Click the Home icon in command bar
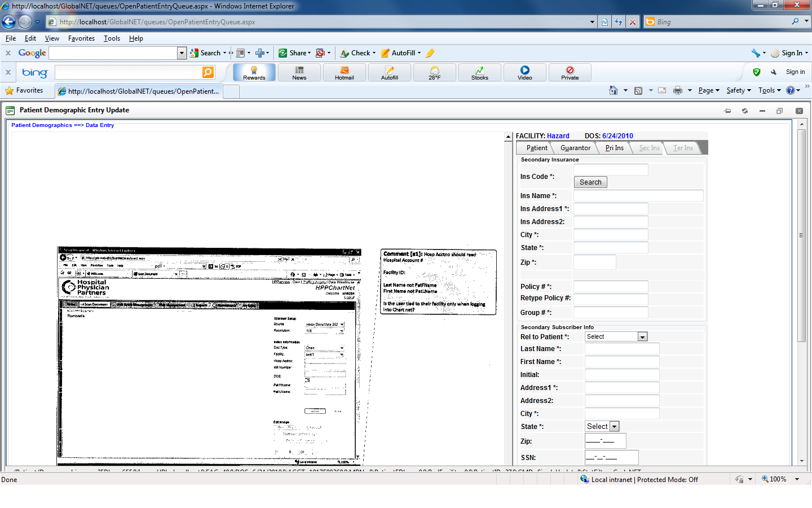Screen dimensions: 812x508 click(613, 90)
